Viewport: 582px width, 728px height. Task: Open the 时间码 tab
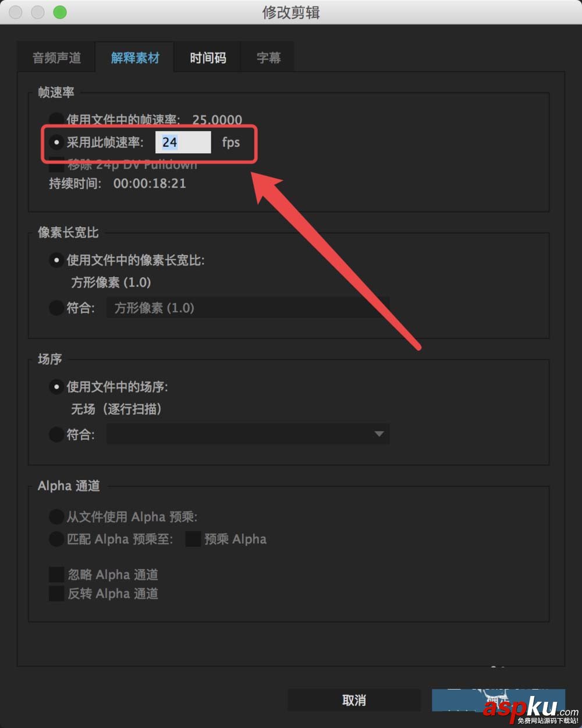[x=208, y=58]
